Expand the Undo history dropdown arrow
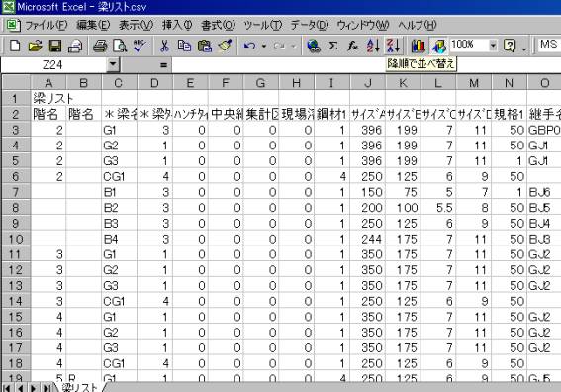The width and height of the screenshot is (561, 392). tap(264, 46)
